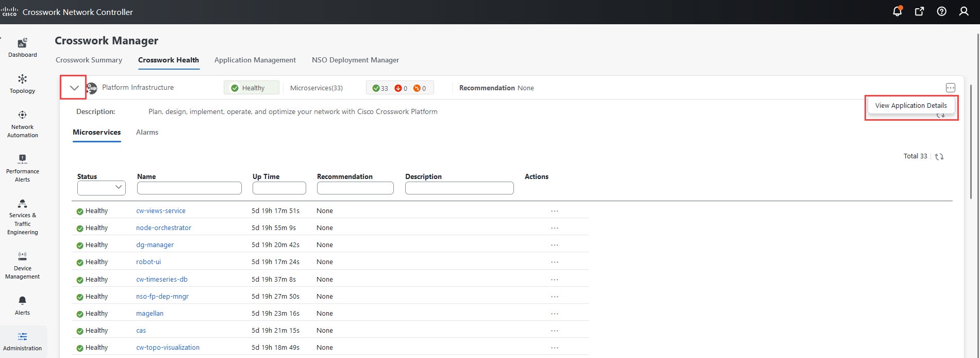Viewport: 980px width, 358px height.
Task: Open Performance Alerts in the sidebar
Action: [23, 169]
